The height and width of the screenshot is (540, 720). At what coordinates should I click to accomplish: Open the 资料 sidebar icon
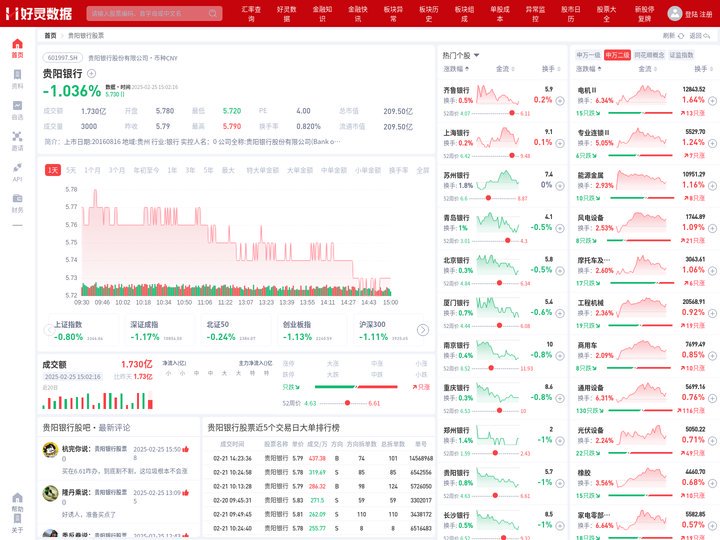coord(17,79)
